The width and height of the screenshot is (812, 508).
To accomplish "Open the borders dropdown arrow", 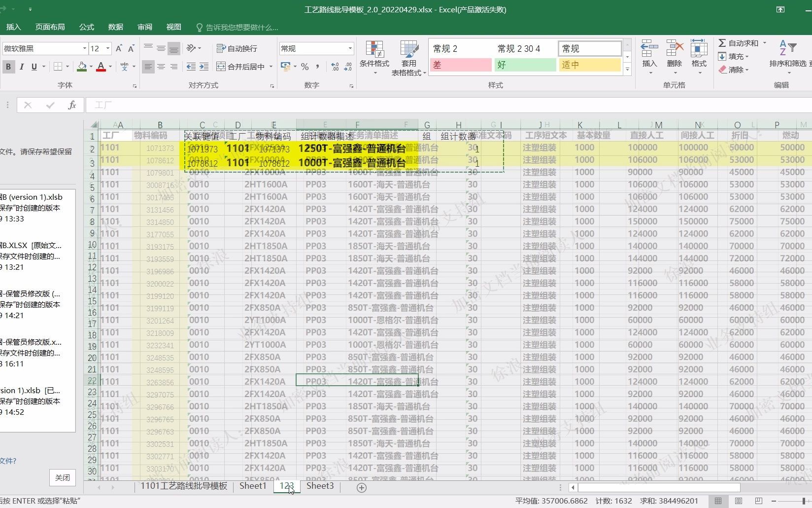I will (x=68, y=67).
